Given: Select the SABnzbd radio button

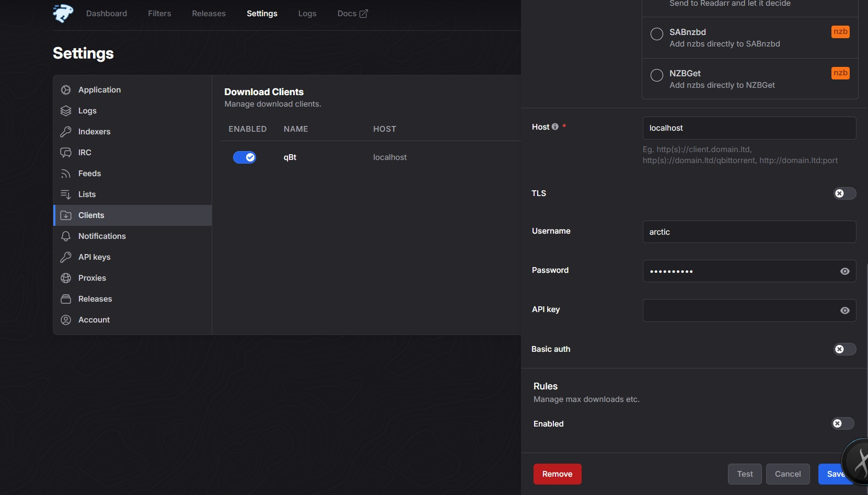Looking at the screenshot, I should [657, 34].
